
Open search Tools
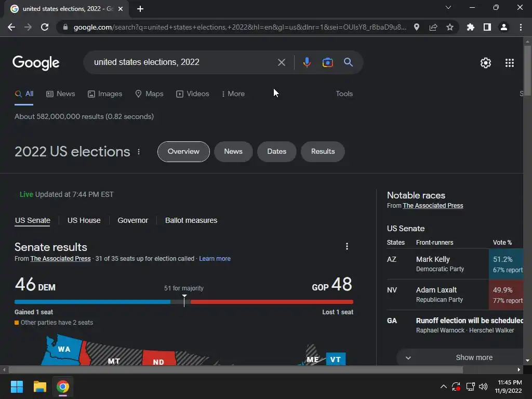(344, 94)
